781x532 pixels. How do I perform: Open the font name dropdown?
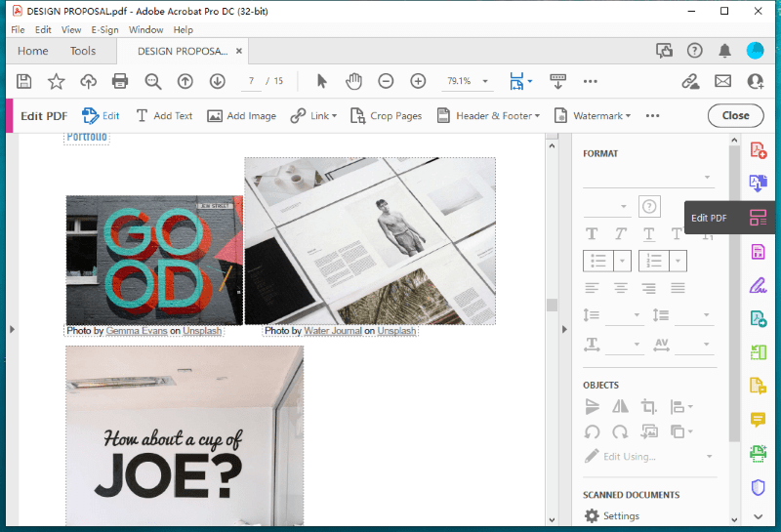click(649, 178)
